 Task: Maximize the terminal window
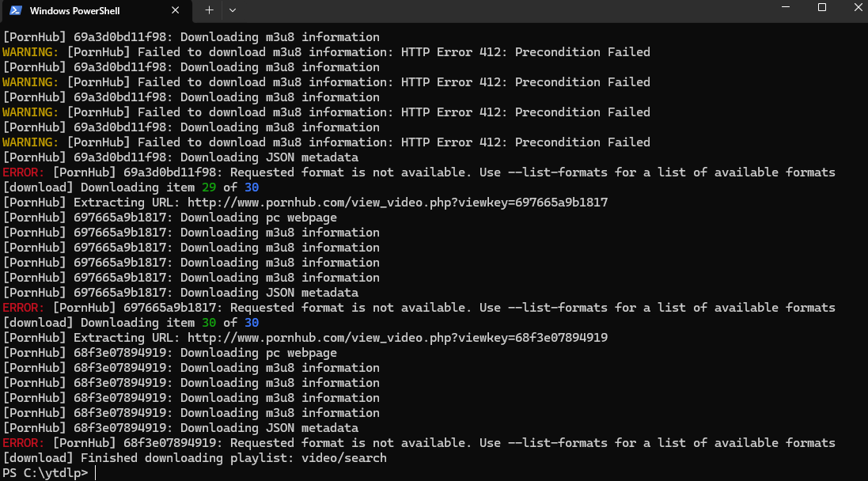click(x=822, y=7)
